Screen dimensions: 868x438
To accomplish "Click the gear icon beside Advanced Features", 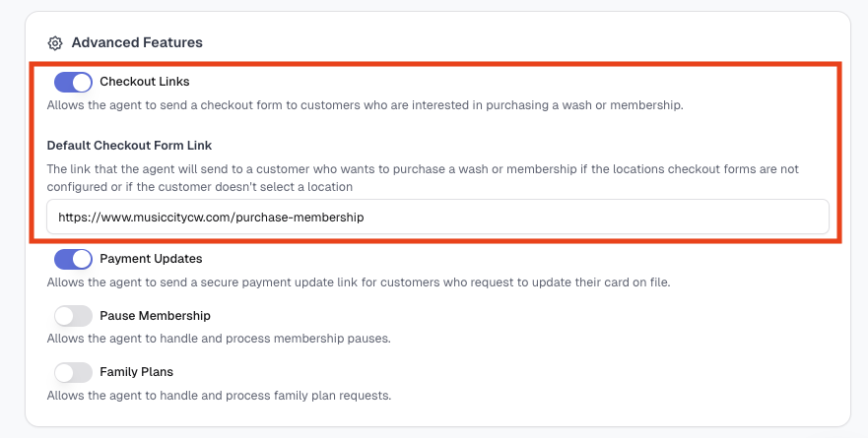I will (x=55, y=43).
